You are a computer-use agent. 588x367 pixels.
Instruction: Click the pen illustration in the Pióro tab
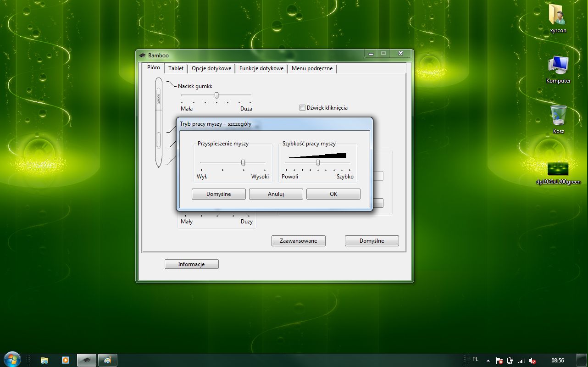coord(158,122)
